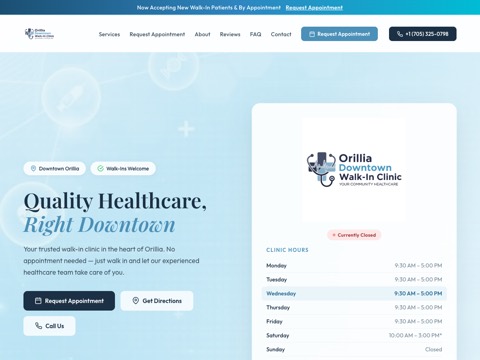Click dark Request Appointment hero button

click(x=69, y=301)
